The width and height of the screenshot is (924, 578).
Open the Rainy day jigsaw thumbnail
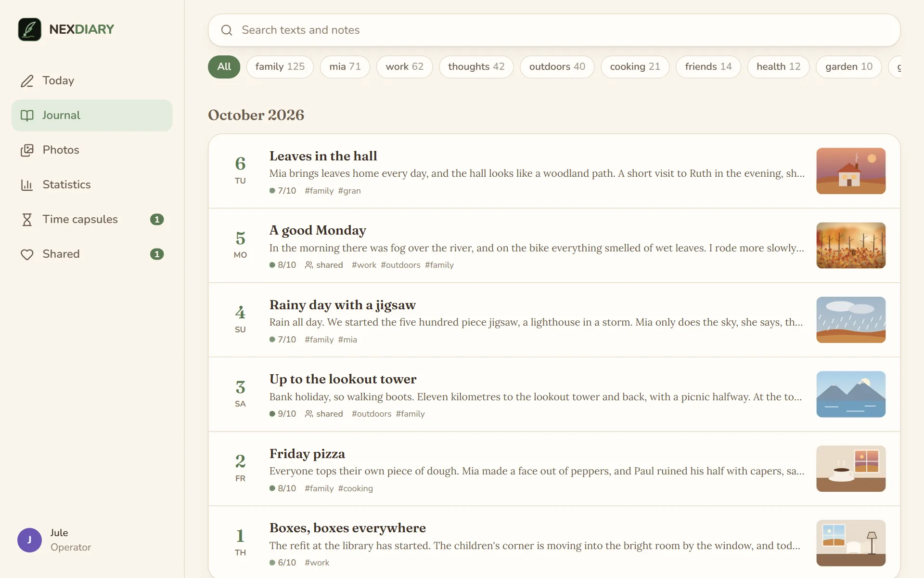pyautogui.click(x=851, y=320)
